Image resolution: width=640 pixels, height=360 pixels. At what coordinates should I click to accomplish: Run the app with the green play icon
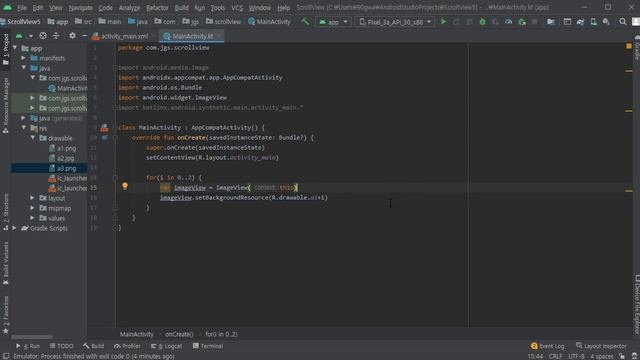click(443, 22)
